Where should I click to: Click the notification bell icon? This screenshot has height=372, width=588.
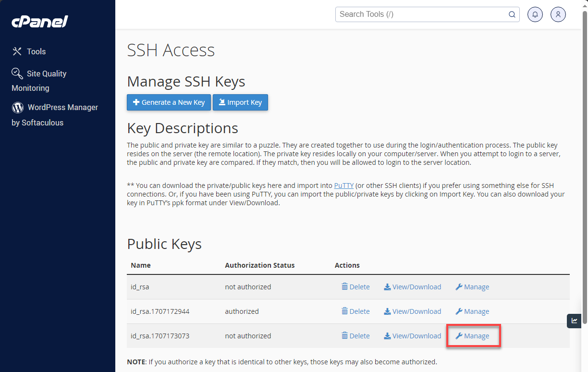pos(535,14)
